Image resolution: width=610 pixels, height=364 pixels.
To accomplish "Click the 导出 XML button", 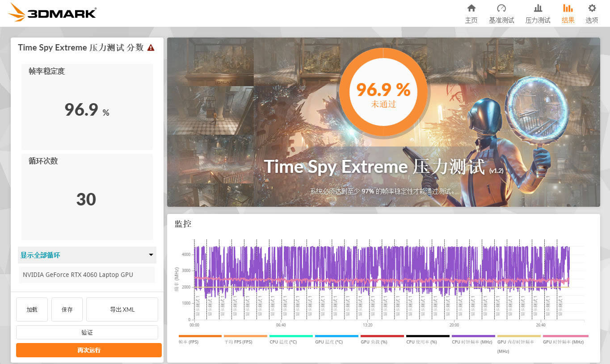I will (122, 310).
